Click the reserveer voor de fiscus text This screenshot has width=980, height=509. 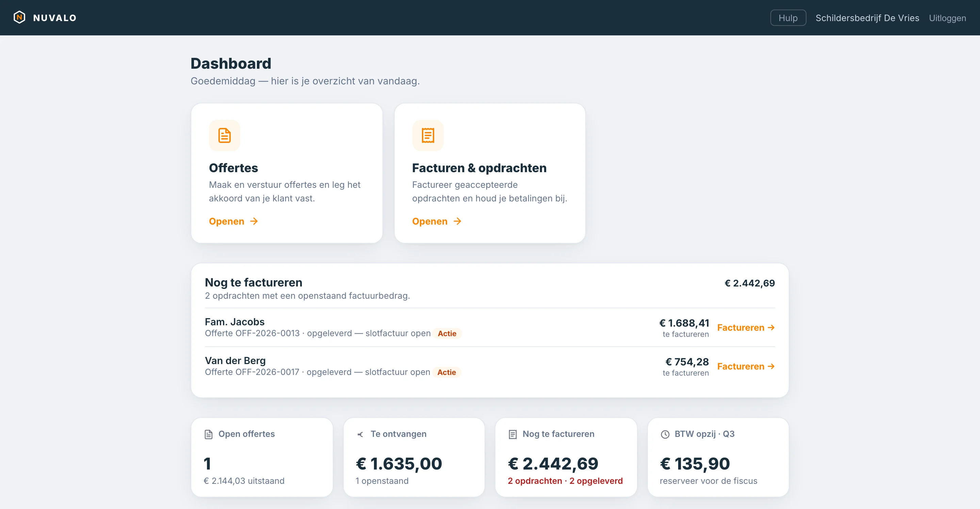pos(708,481)
